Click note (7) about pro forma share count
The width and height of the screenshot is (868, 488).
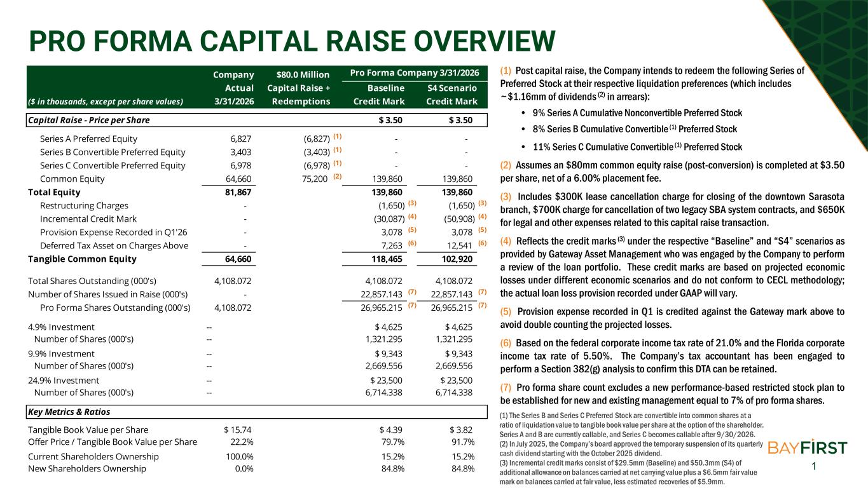[672, 394]
